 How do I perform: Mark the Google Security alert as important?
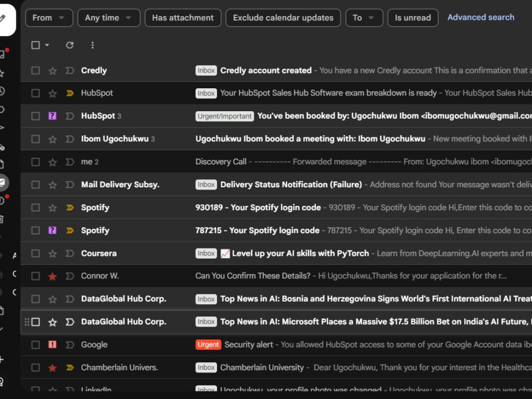point(70,345)
